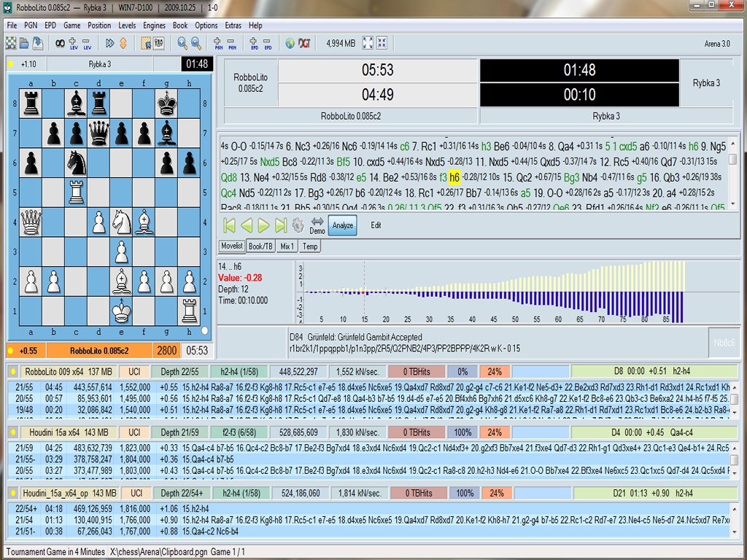This screenshot has width=747, height=560.
Task: Click the D84 Grünfeld Gambit Accepted opening text
Action: (356, 337)
